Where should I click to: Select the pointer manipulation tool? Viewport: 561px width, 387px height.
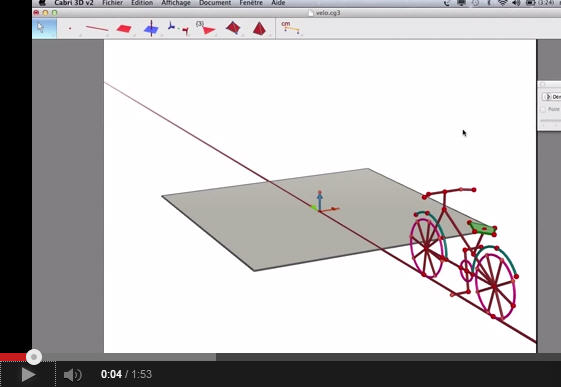point(44,28)
